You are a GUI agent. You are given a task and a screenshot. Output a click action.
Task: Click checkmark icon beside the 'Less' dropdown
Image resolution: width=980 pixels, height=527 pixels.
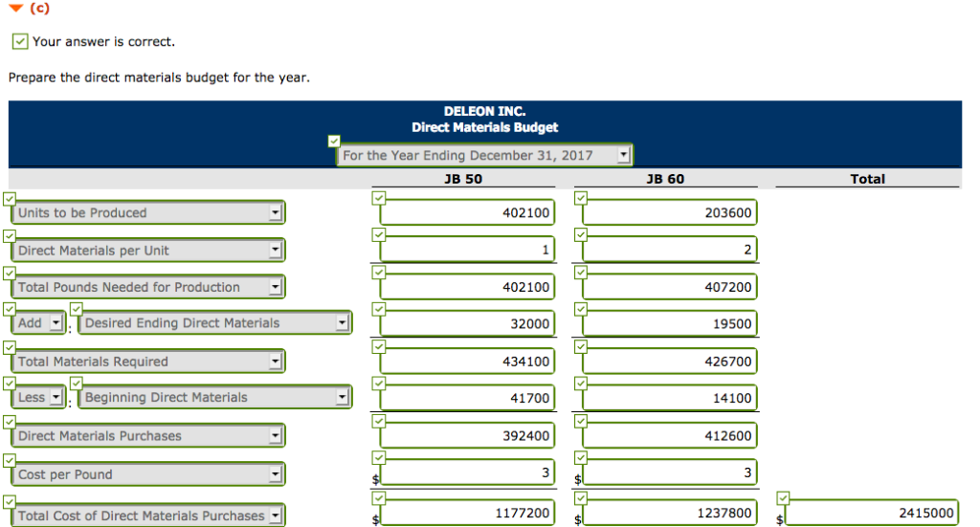10,383
